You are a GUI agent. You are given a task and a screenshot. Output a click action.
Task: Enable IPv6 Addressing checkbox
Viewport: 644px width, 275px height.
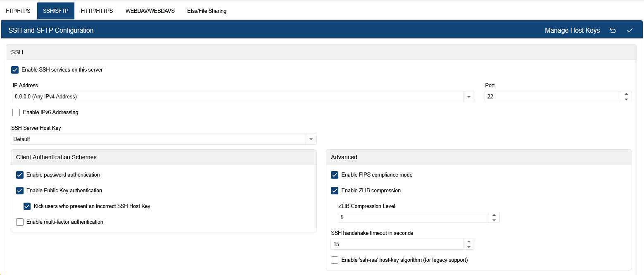pyautogui.click(x=16, y=112)
